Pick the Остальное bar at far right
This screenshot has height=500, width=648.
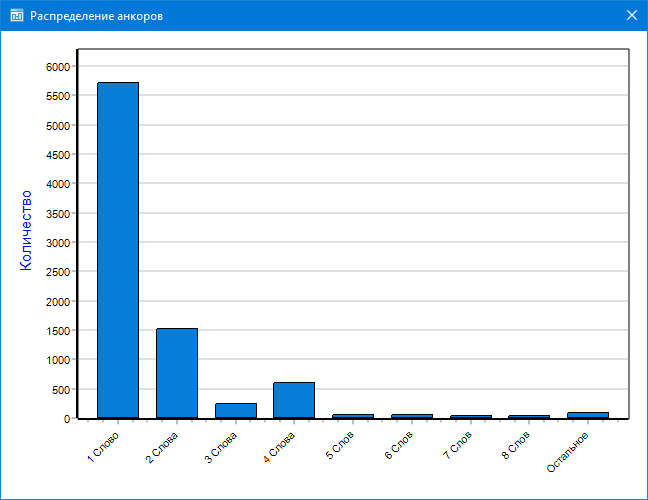(x=587, y=415)
